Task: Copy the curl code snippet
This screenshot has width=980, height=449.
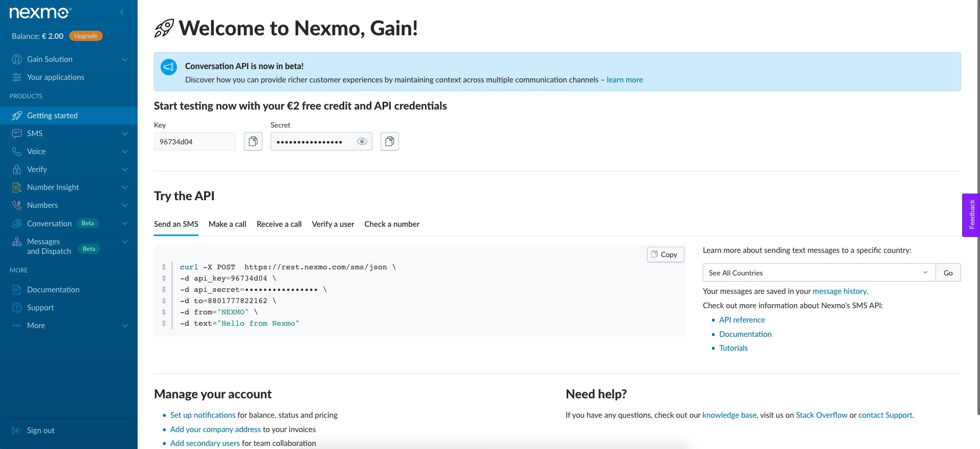Action: (x=665, y=254)
